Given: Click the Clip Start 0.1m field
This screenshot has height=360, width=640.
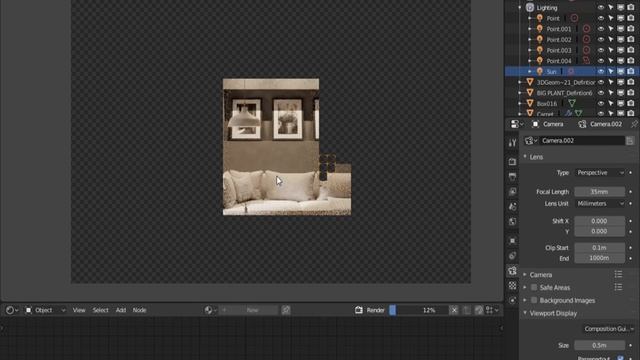Looking at the screenshot, I should click(x=600, y=247).
